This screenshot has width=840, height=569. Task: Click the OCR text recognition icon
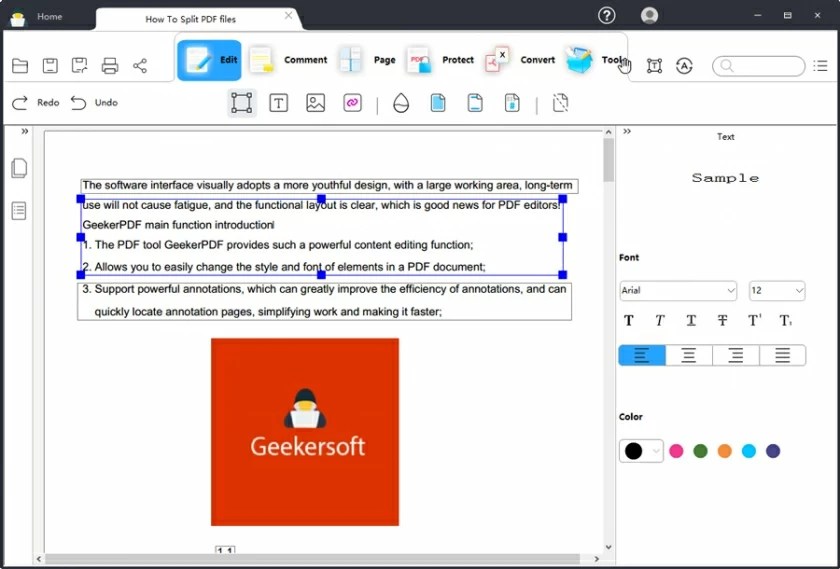[654, 66]
